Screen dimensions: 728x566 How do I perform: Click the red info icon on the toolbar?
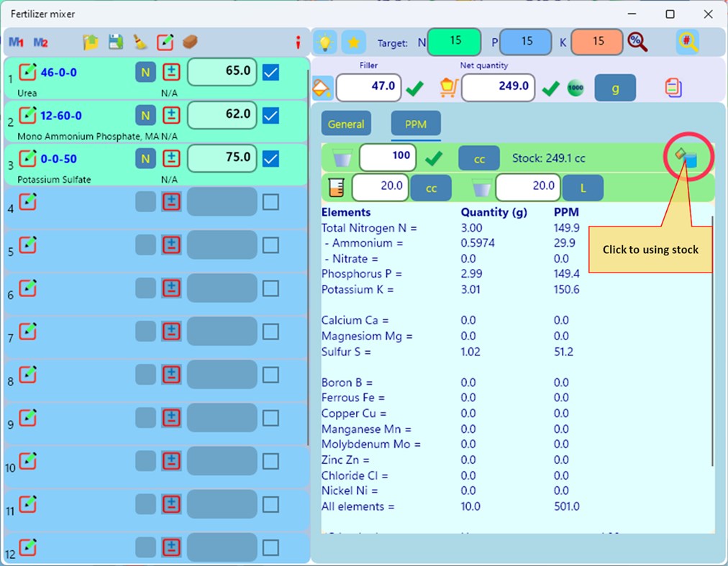coord(299,42)
